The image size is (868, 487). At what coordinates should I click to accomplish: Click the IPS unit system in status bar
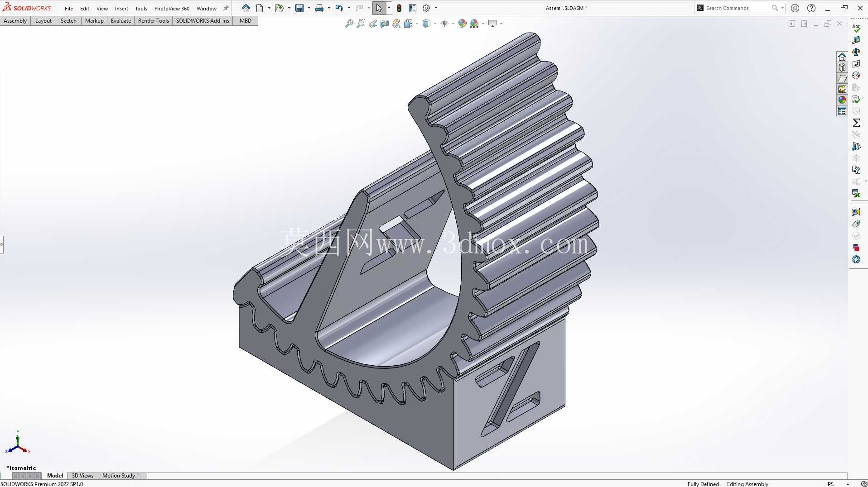[829, 484]
